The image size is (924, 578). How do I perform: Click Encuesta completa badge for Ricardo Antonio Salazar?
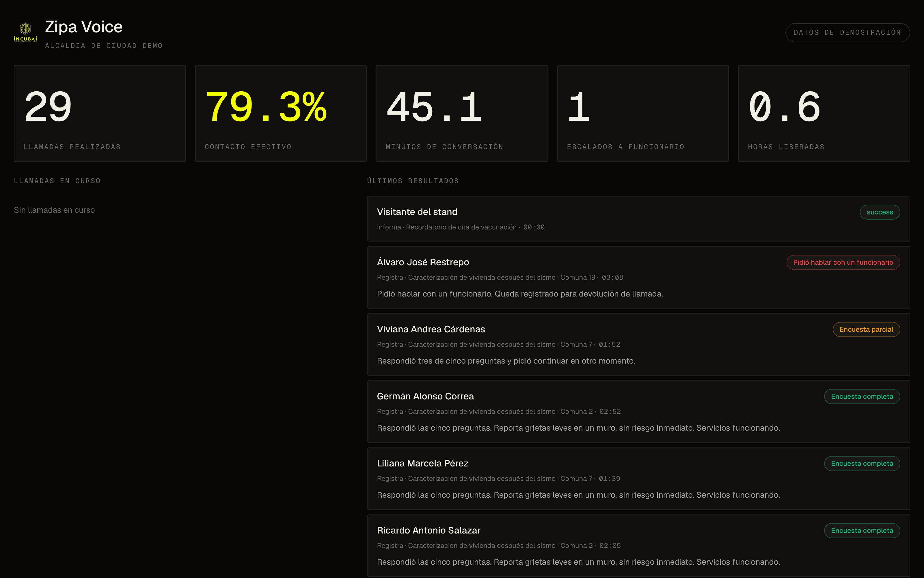[x=862, y=531]
